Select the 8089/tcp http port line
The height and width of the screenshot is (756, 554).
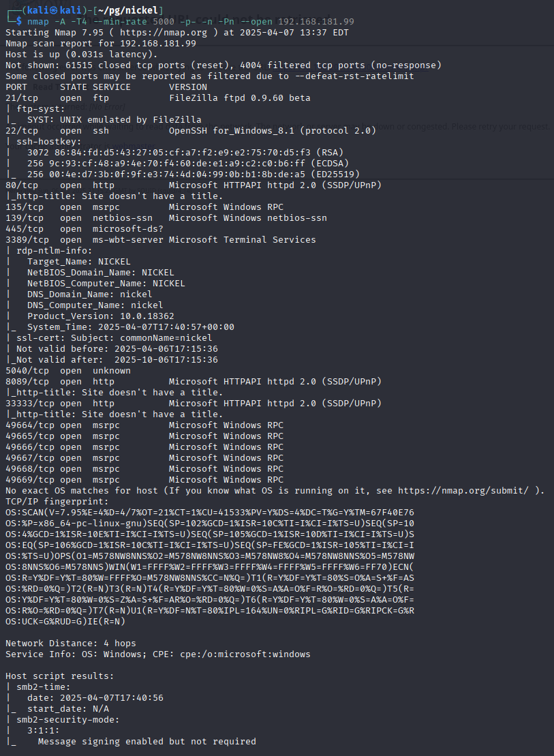194,381
